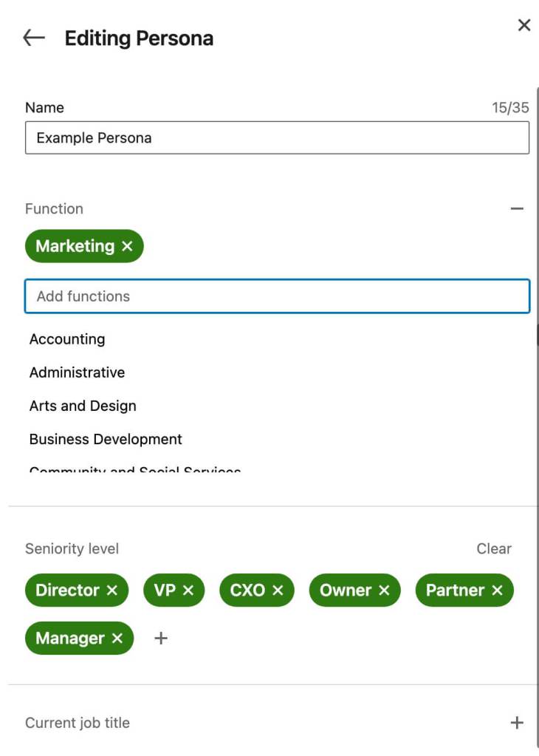Choose Business Development function
Screen dimensions: 539x756
tap(106, 439)
